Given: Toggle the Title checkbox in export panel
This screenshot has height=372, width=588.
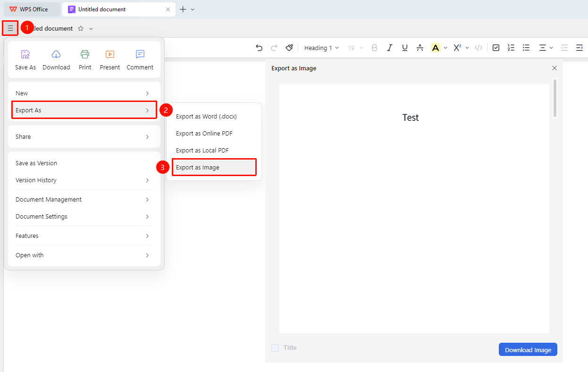Looking at the screenshot, I should (275, 348).
